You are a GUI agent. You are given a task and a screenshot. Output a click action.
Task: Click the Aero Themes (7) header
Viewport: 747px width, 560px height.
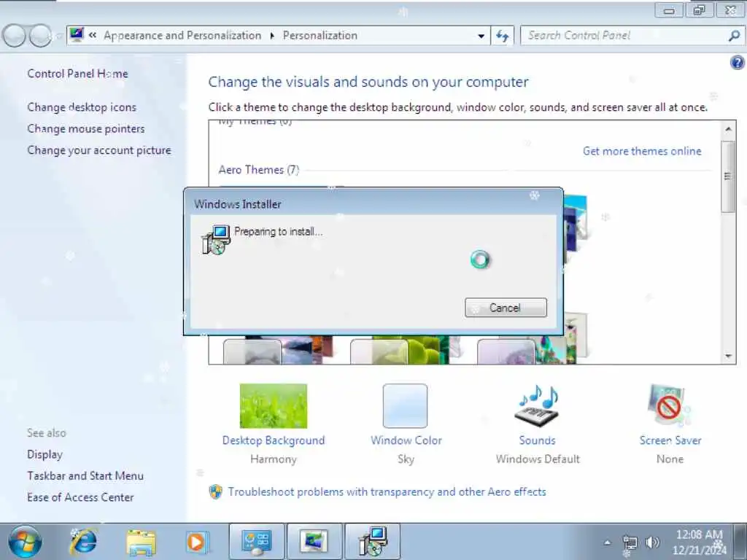(x=259, y=170)
